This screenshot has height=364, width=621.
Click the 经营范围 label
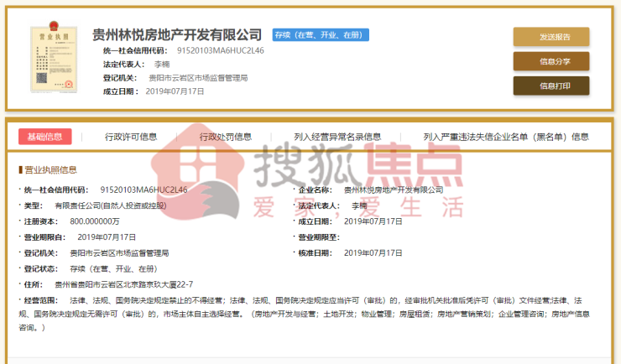pos(41,301)
